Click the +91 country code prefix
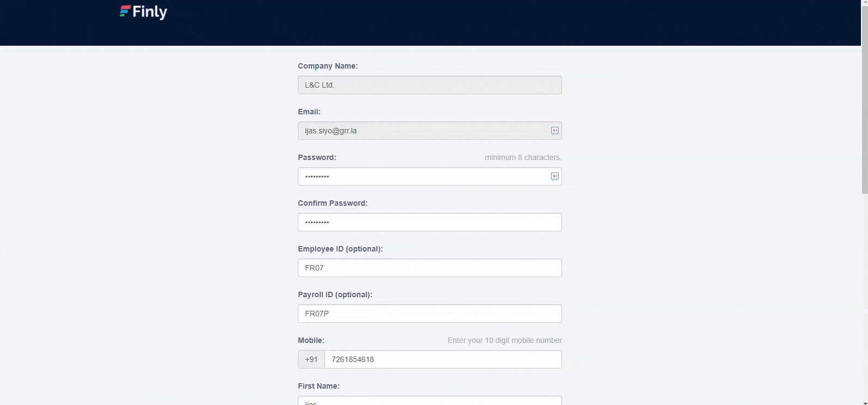 [x=311, y=359]
